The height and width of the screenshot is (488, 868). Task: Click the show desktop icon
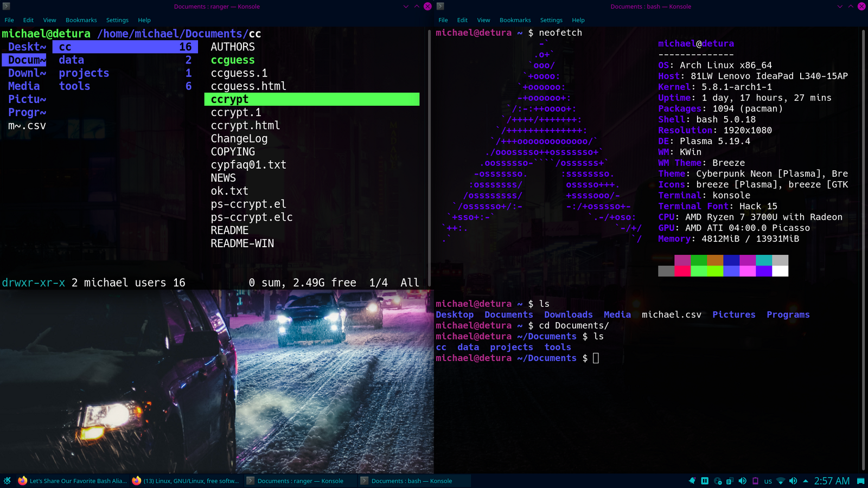coord(860,480)
